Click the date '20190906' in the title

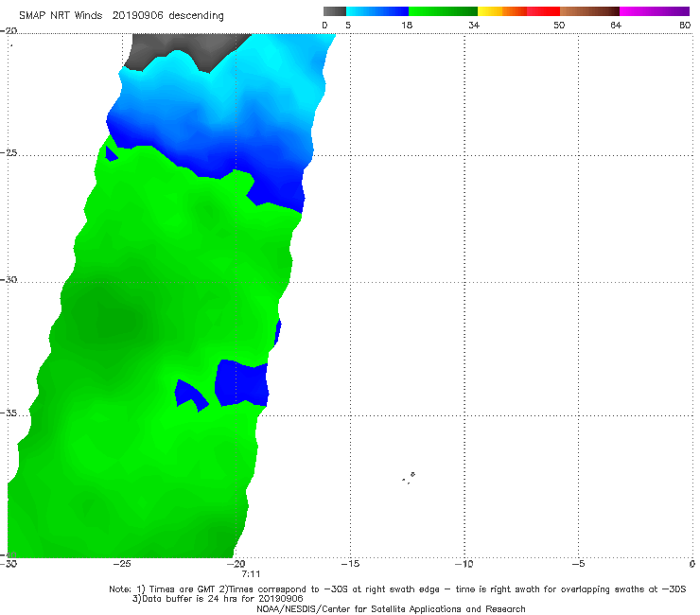coord(137,16)
